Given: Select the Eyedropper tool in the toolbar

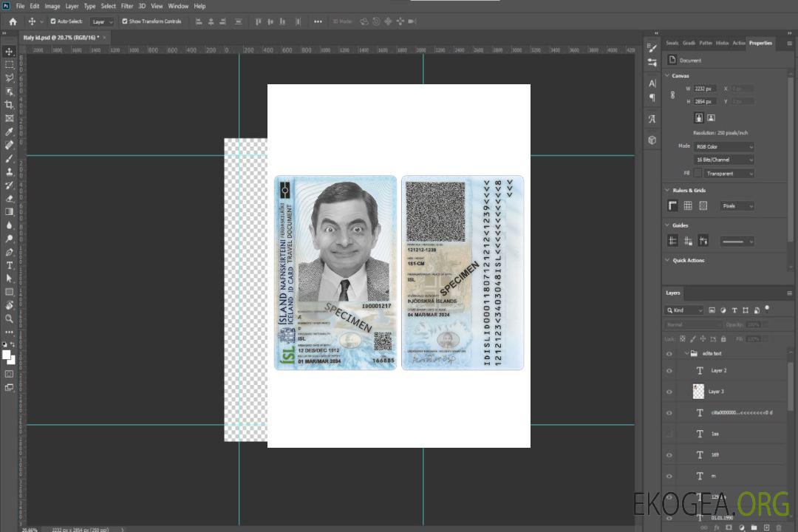Looking at the screenshot, I should 10,132.
